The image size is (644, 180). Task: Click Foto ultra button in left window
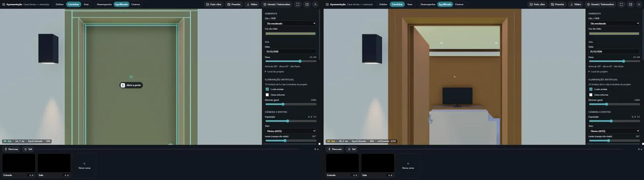tap(214, 4)
